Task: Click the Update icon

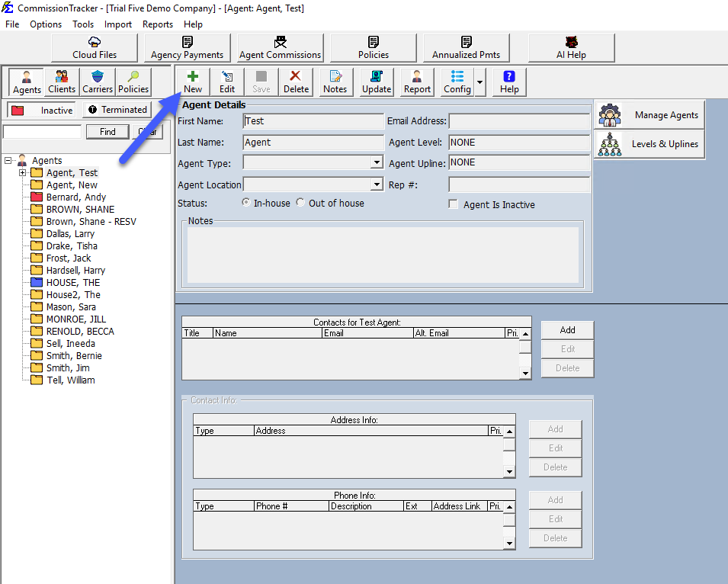Action: 376,82
